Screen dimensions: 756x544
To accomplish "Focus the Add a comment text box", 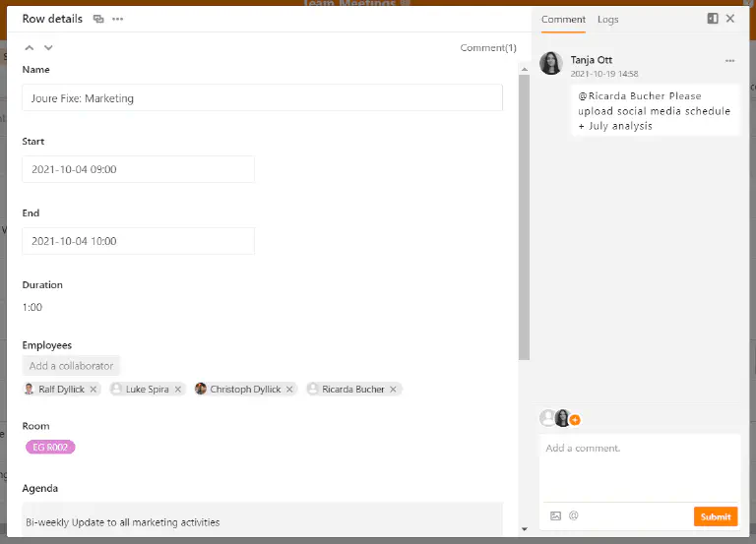I will click(x=639, y=468).
